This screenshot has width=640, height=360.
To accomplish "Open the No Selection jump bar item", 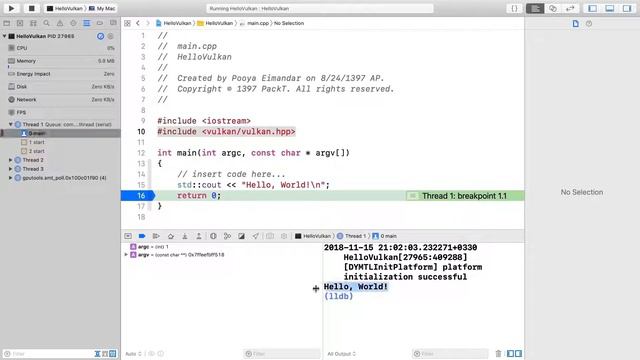I will pyautogui.click(x=289, y=23).
